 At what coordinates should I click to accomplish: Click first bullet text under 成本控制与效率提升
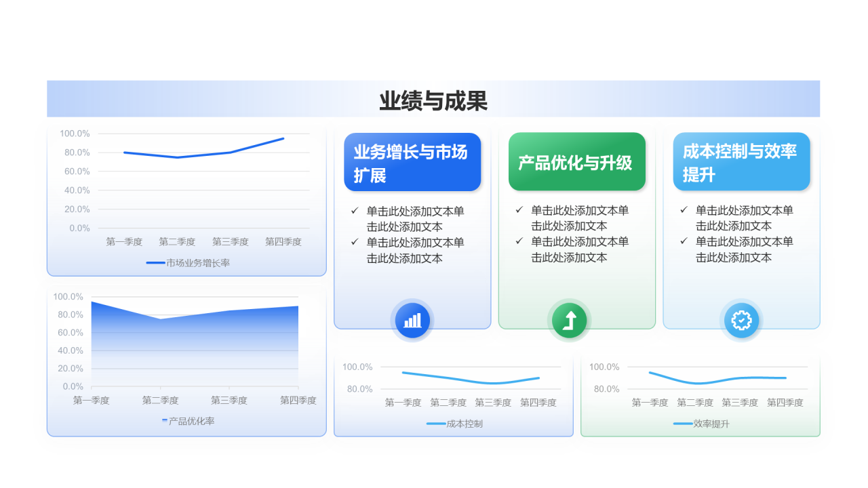(x=745, y=218)
